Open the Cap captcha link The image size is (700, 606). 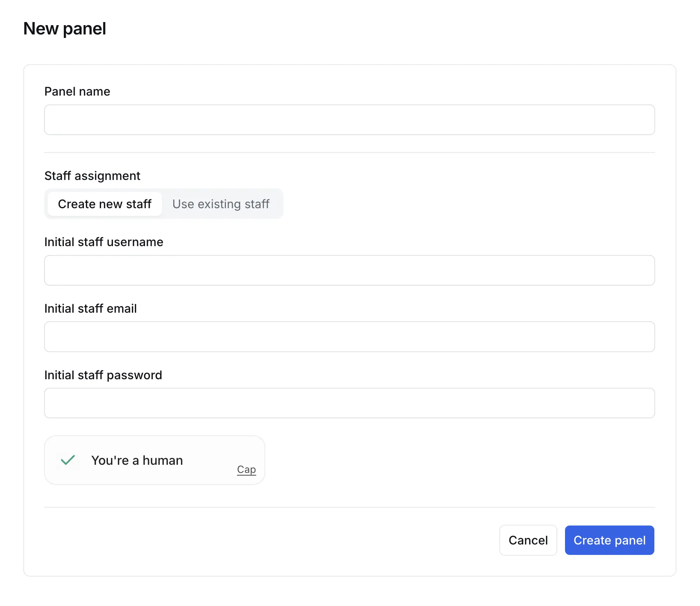pos(246,469)
